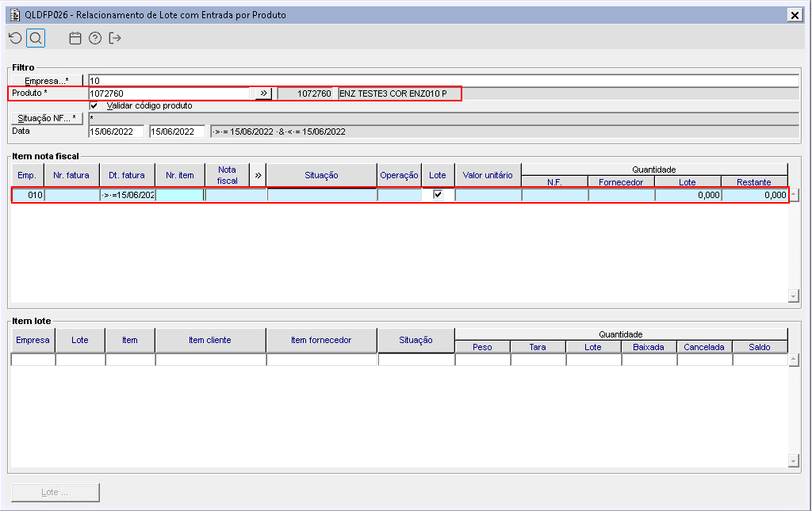The image size is (812, 511).
Task: Close the QLDFP026 window
Action: coord(795,15)
